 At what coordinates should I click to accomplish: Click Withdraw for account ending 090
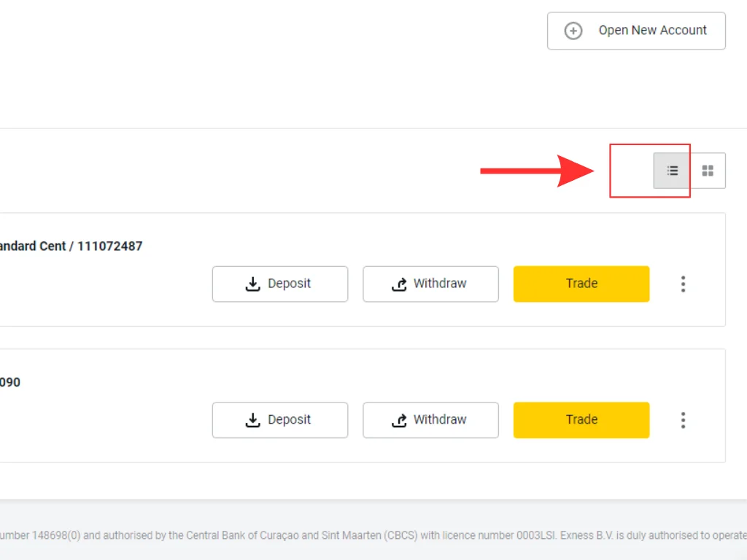click(x=430, y=420)
